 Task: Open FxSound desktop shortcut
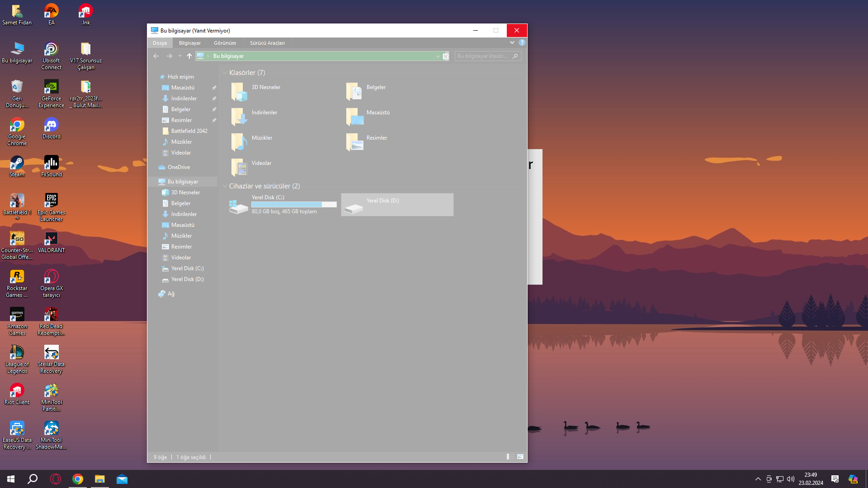52,166
